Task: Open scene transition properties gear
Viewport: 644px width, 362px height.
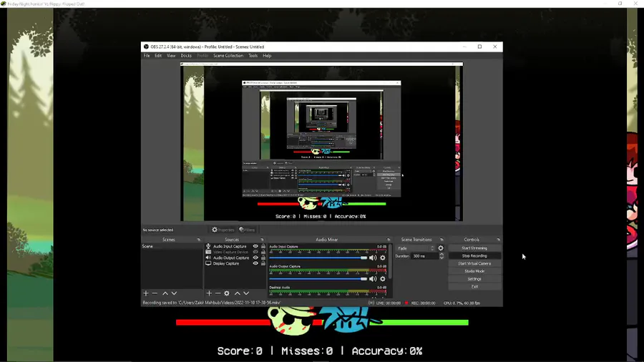Action: pos(441,248)
